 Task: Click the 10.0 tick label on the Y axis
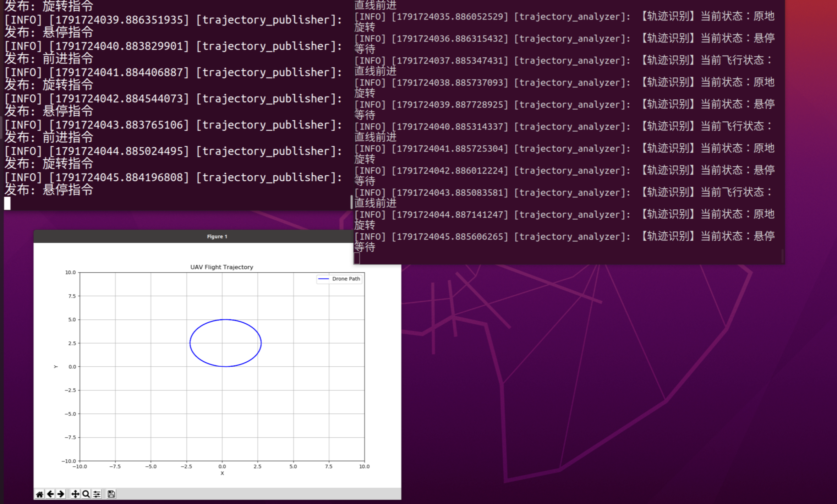tap(70, 272)
